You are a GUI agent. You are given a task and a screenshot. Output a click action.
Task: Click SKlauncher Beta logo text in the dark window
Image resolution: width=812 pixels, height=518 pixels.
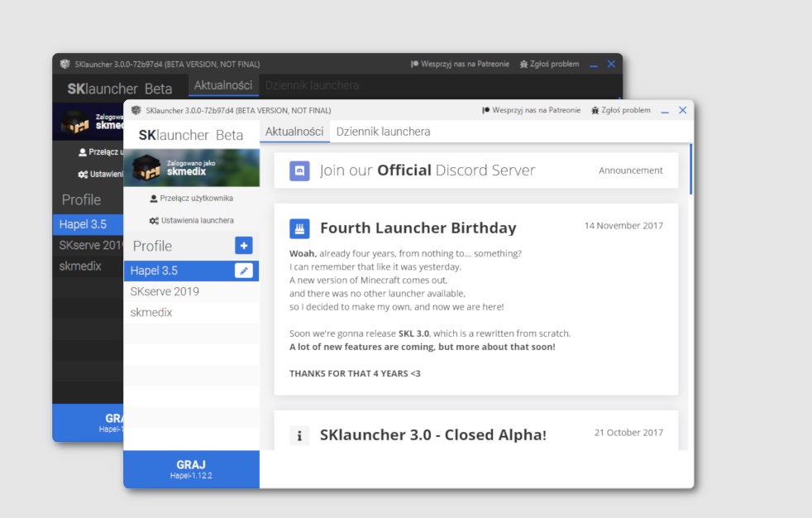120,89
